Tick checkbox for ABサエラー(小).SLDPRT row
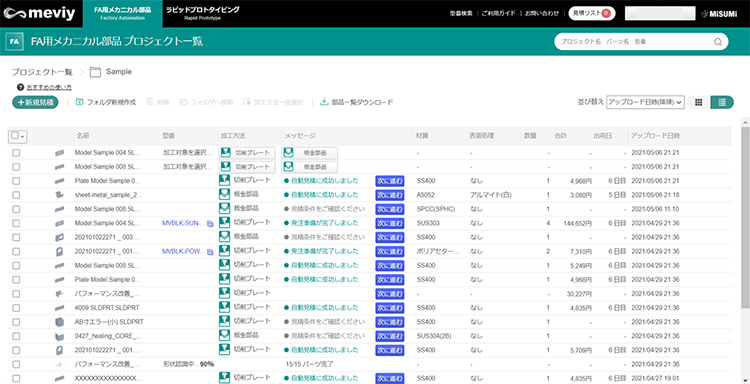The width and height of the screenshot is (750, 384). pos(16,322)
